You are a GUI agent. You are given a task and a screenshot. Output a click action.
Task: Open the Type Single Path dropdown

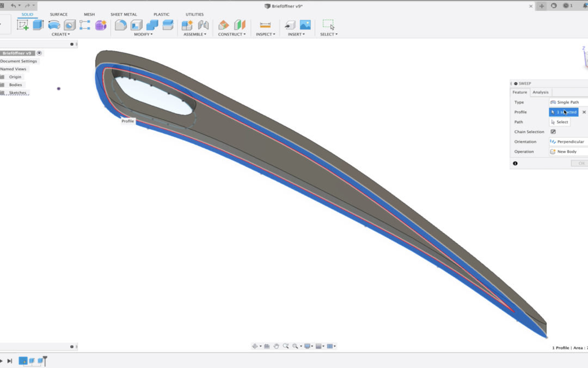(x=568, y=102)
